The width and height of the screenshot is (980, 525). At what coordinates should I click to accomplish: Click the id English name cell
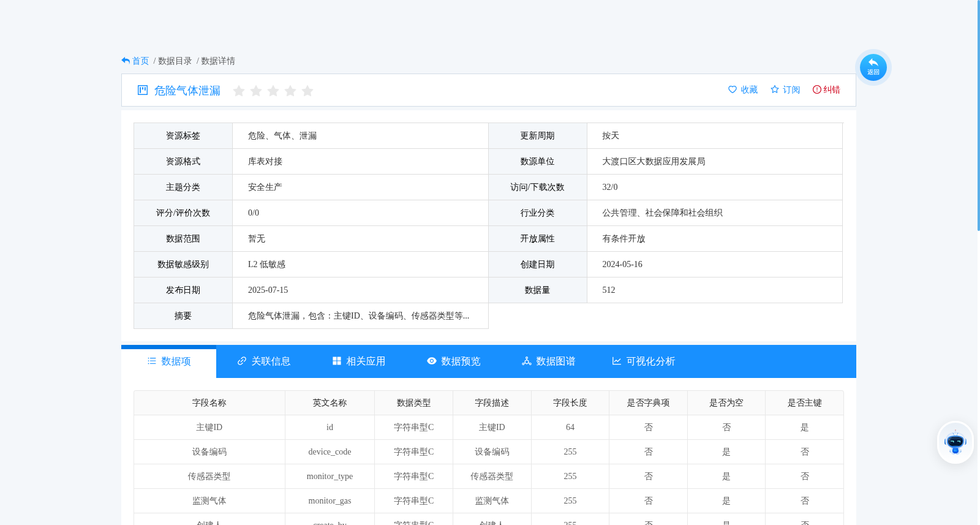pyautogui.click(x=330, y=428)
